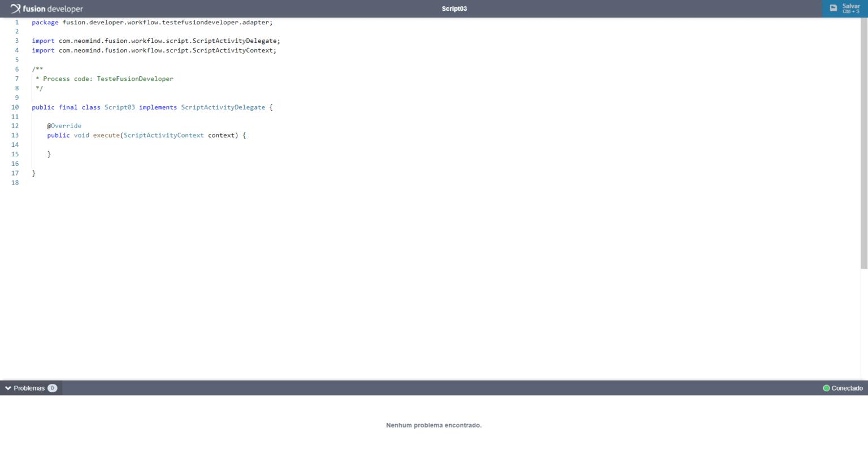Select the Script03 title in header
The width and height of the screenshot is (868, 455).
coord(454,8)
